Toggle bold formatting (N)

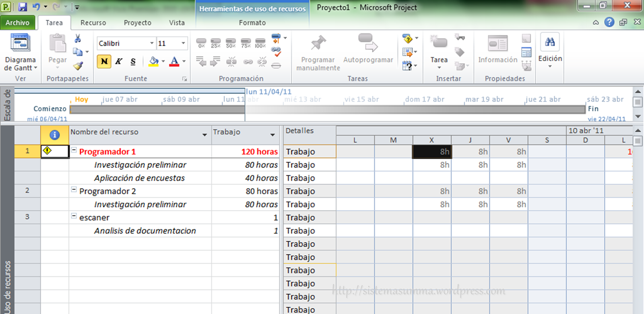104,62
